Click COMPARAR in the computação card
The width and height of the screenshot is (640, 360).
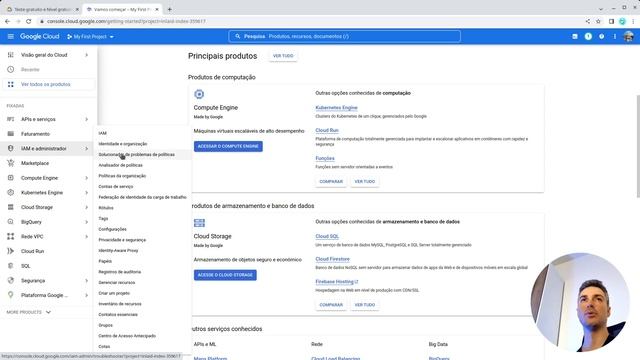(331, 181)
